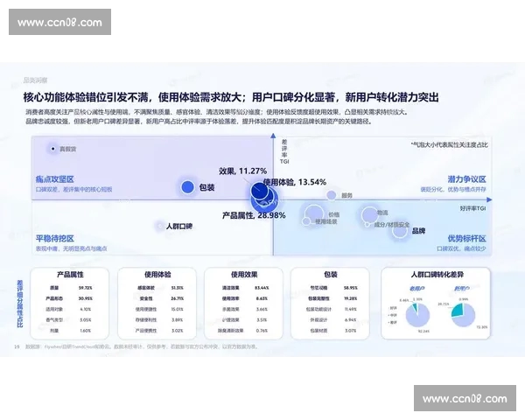The height and width of the screenshot is (420, 525).
Task: Click the 人群口碑 bubble
Action: (160, 226)
